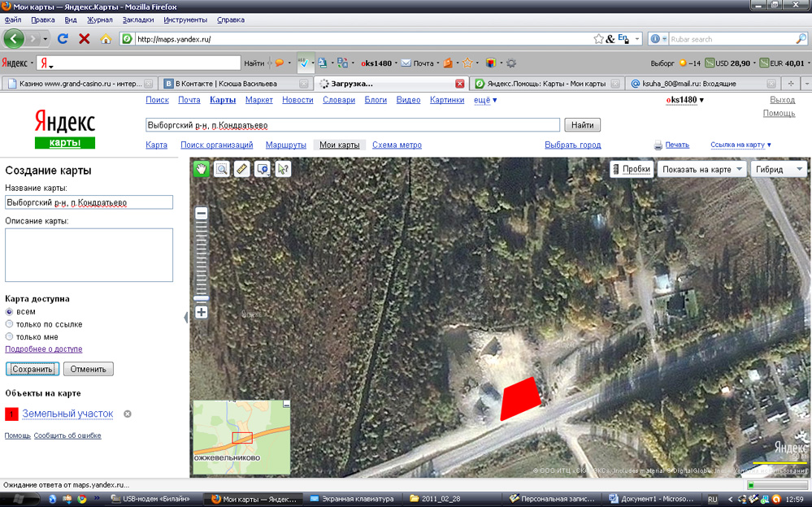Switch to the 'В Контакте' browser tab
Viewport: 812px width, 507px height.
click(230, 84)
